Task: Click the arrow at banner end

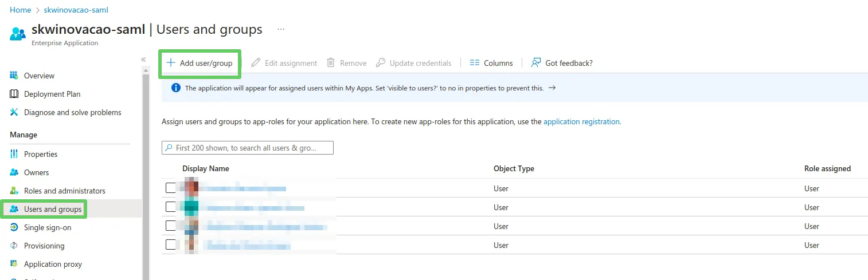Action: (x=552, y=88)
